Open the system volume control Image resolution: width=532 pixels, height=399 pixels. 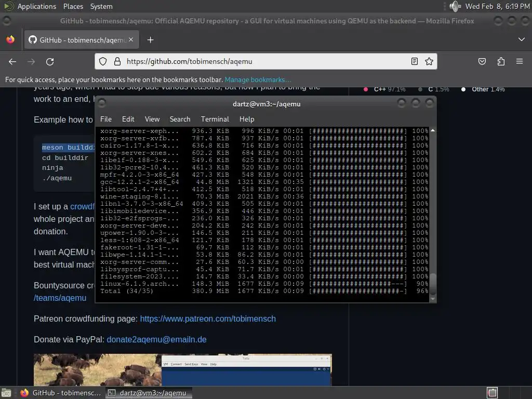tap(455, 6)
